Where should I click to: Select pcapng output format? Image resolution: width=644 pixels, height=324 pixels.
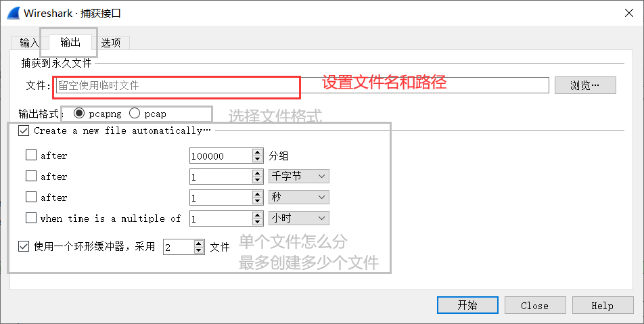tap(79, 114)
